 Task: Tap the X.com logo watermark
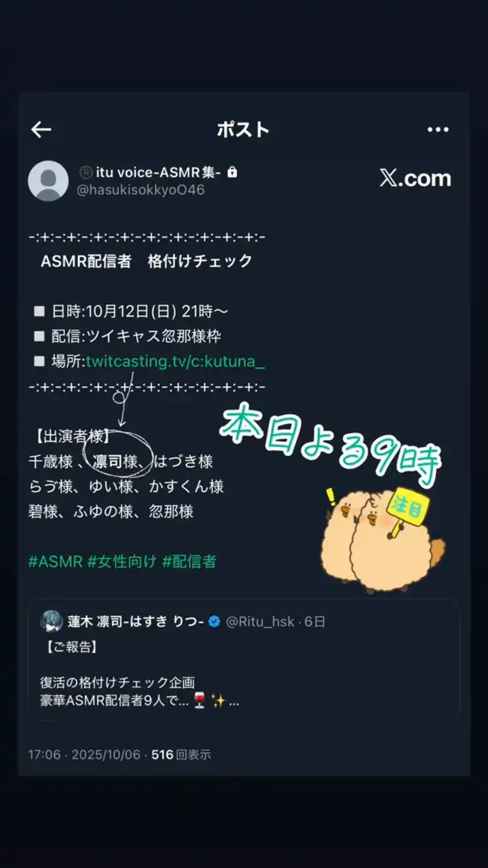point(416,178)
